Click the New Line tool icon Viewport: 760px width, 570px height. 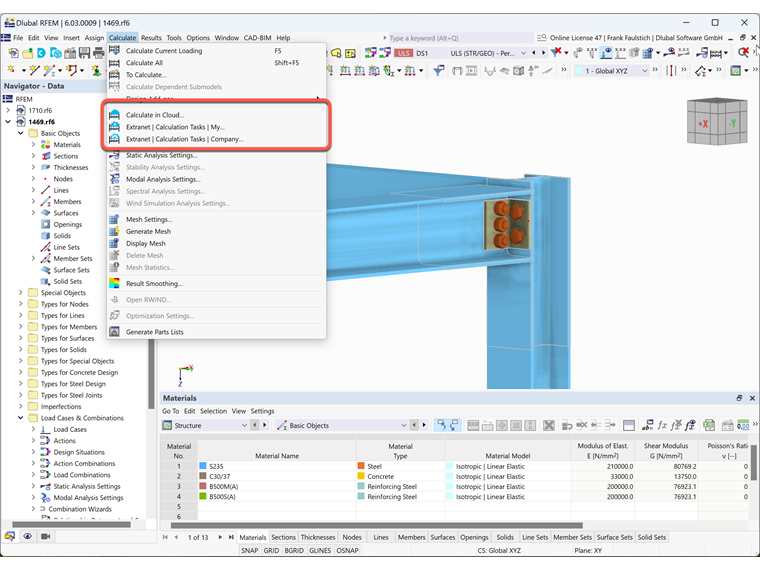click(34, 71)
